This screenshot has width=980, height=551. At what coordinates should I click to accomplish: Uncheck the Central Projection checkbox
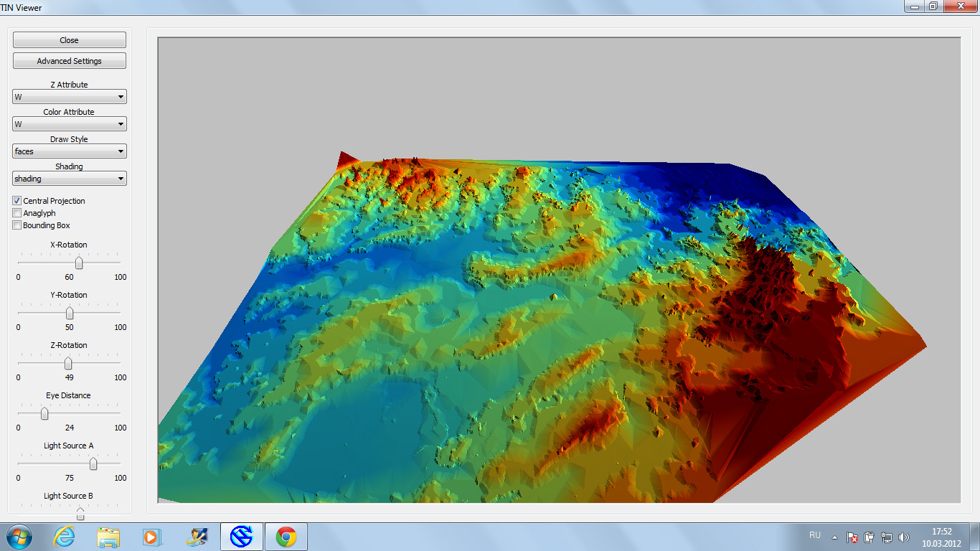17,201
